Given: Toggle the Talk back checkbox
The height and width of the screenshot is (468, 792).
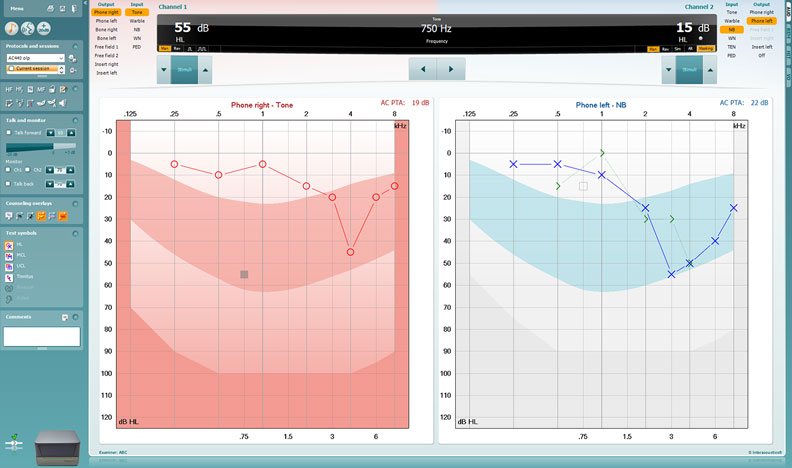Looking at the screenshot, I should (9, 184).
